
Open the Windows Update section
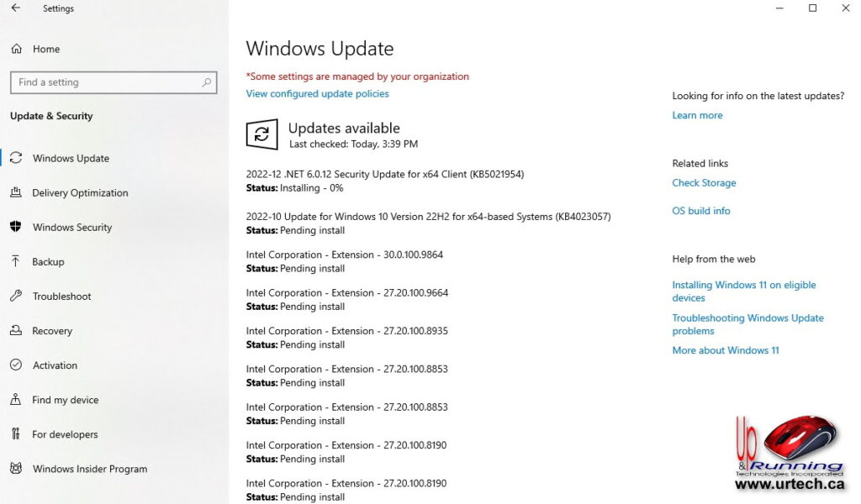coord(71,158)
